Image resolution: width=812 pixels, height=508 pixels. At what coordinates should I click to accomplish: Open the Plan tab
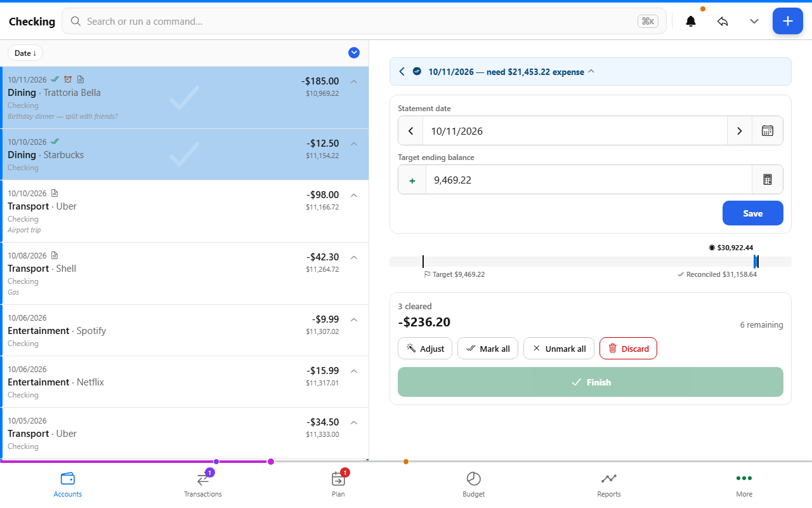pos(338,485)
